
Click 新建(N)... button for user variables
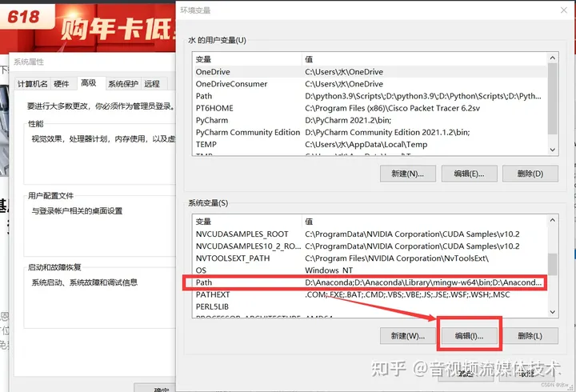coord(408,174)
